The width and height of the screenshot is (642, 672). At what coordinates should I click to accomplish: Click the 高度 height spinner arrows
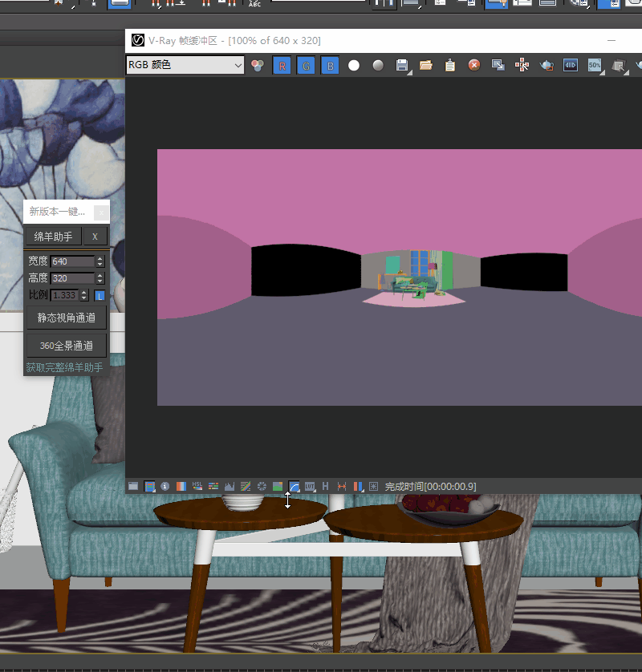pyautogui.click(x=100, y=278)
